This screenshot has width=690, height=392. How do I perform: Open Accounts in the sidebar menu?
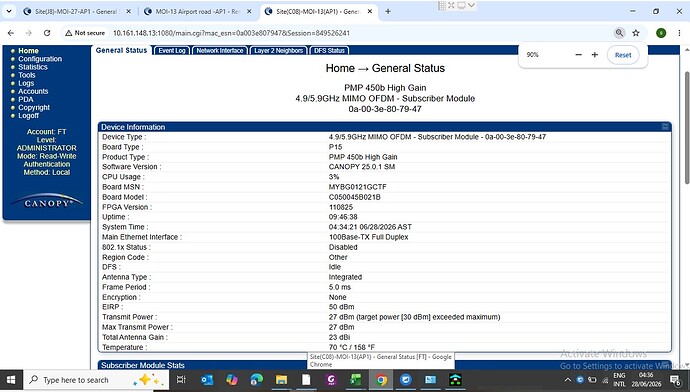tap(33, 91)
